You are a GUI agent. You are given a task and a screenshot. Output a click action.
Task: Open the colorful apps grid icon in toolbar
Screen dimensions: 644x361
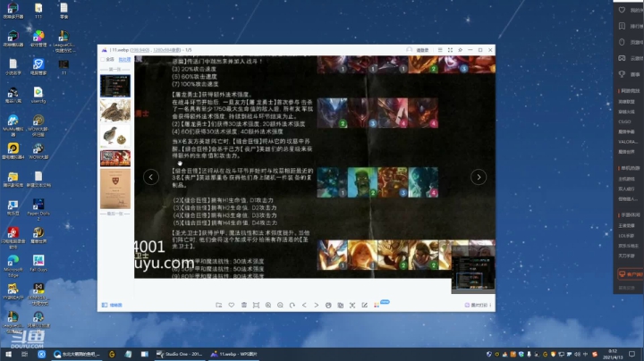(377, 305)
